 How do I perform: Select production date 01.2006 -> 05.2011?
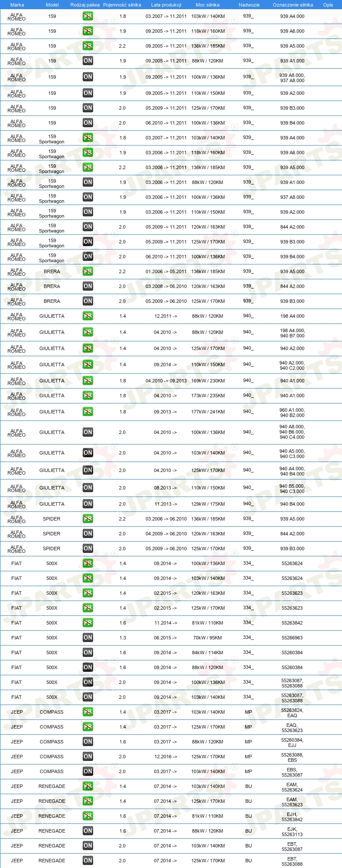pos(166,271)
